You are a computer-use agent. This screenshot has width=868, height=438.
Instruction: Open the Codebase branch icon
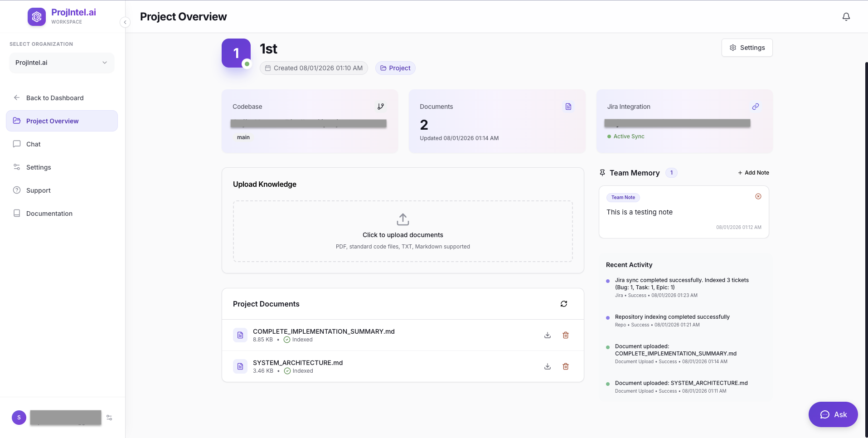coord(380,106)
